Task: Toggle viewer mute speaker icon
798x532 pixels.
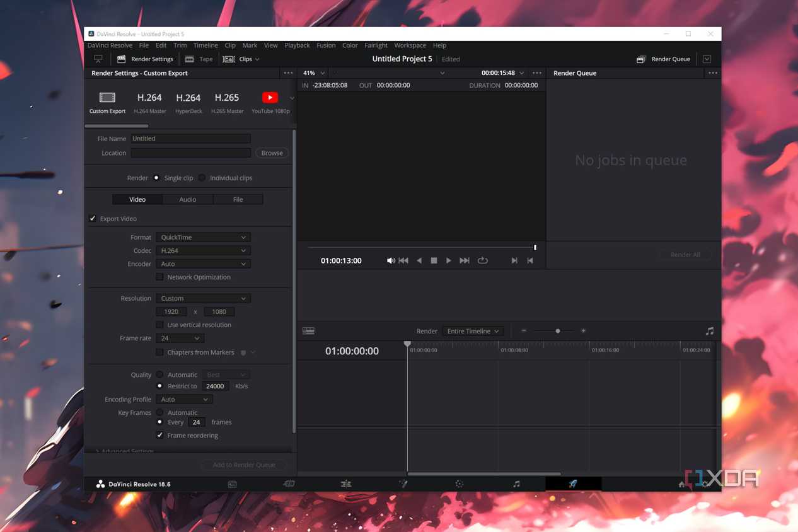Action: [x=391, y=260]
